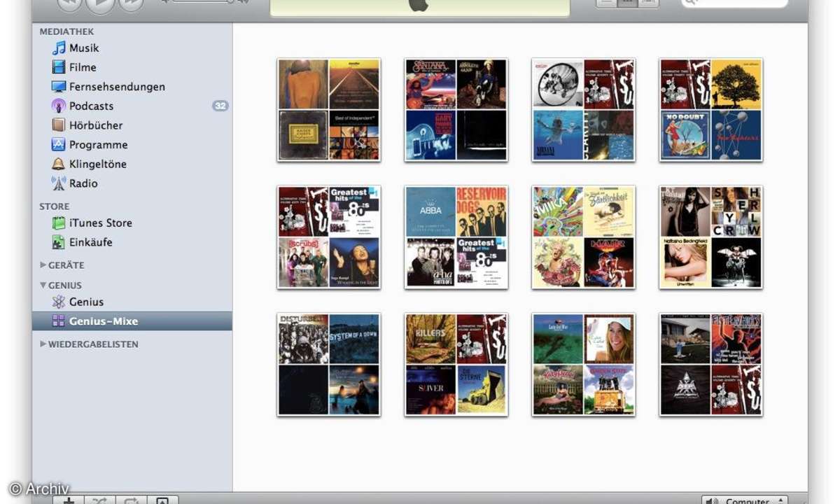Viewport: 840px width, 504px height.
Task: Open Klingeltöne in the library
Action: pos(97,164)
